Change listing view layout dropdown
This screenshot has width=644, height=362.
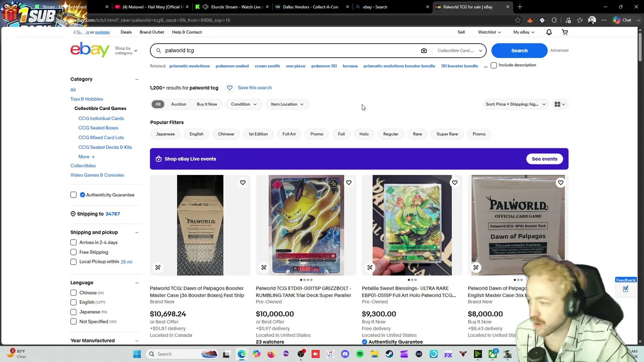coord(559,104)
